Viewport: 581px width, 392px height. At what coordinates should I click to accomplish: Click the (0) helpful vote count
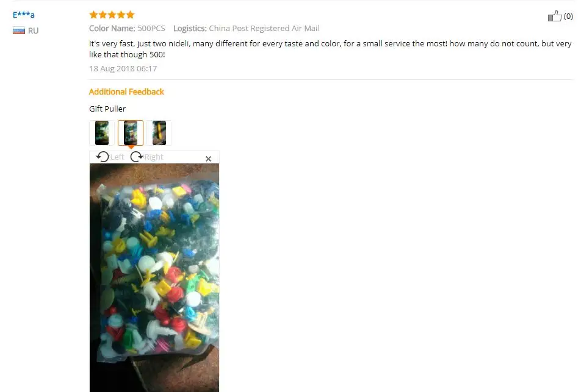(x=568, y=16)
